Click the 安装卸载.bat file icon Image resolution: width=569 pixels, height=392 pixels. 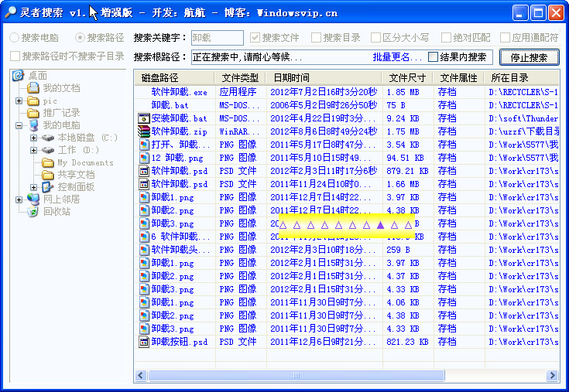[x=144, y=118]
